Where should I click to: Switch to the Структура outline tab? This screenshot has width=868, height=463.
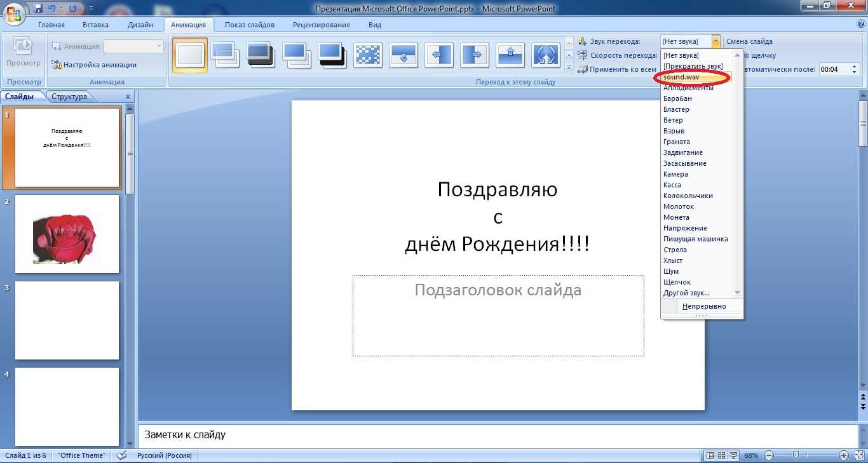coord(69,97)
